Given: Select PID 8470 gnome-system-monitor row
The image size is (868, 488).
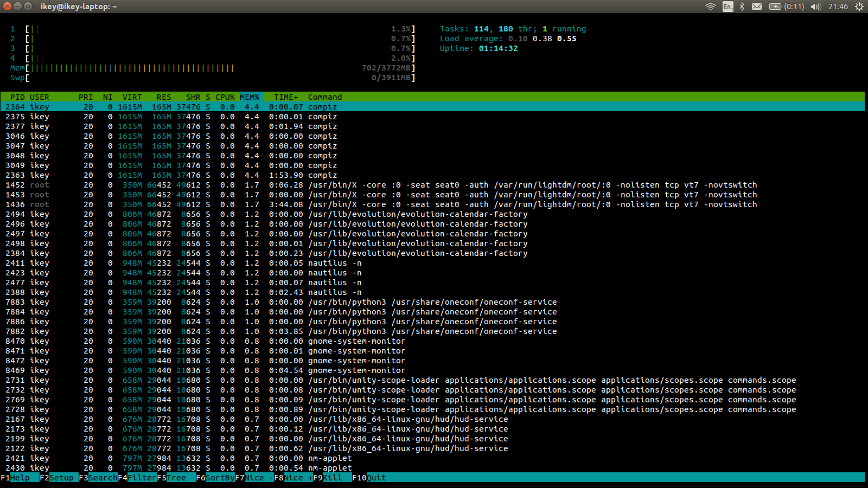Looking at the screenshot, I should tap(432, 341).
